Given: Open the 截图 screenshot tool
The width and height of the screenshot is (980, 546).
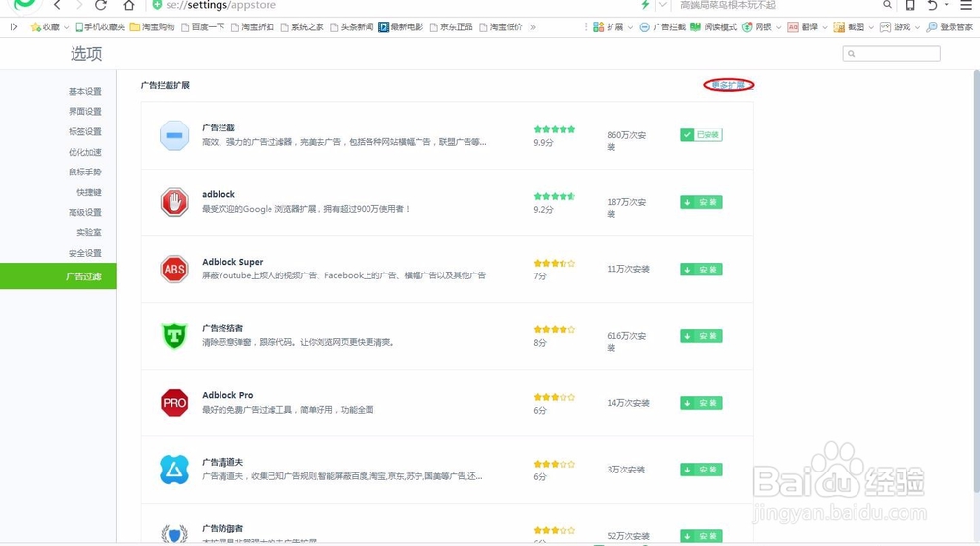Looking at the screenshot, I should 849,26.
